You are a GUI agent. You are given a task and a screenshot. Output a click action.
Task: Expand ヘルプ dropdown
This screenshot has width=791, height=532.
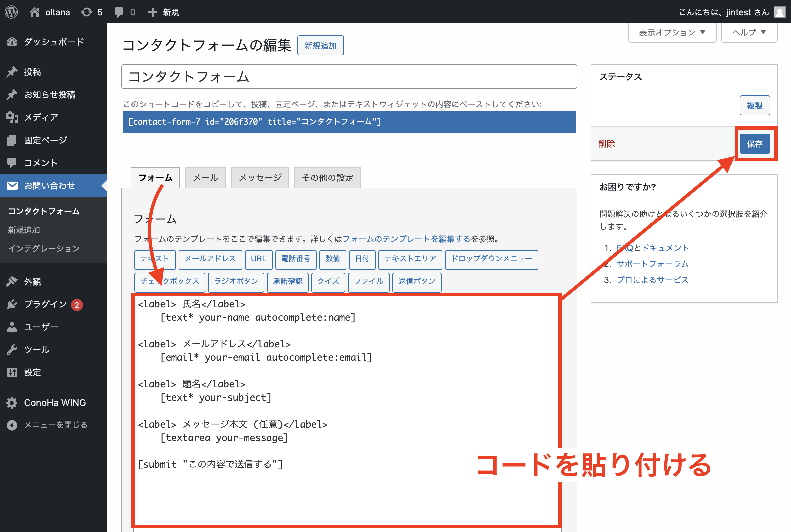749,32
